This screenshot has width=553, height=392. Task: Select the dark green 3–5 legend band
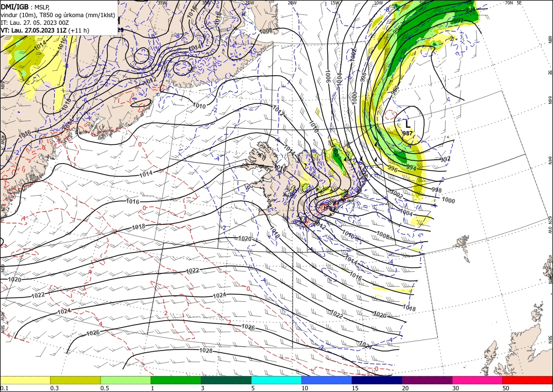click(x=226, y=380)
